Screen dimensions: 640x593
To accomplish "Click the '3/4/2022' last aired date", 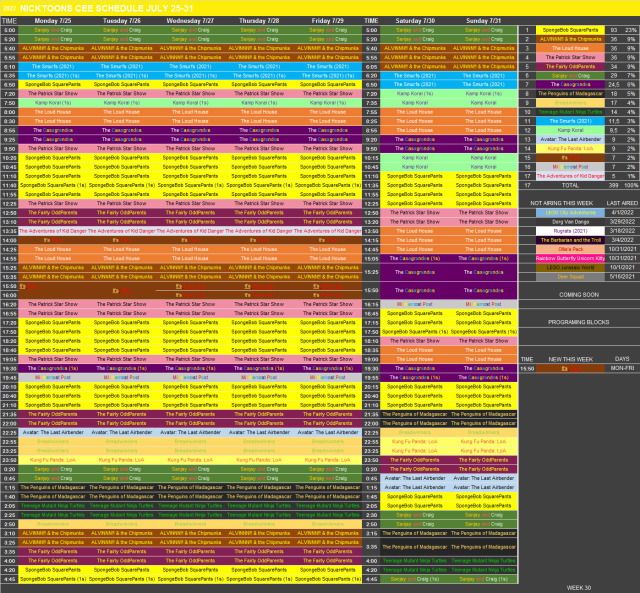I will tap(622, 240).
